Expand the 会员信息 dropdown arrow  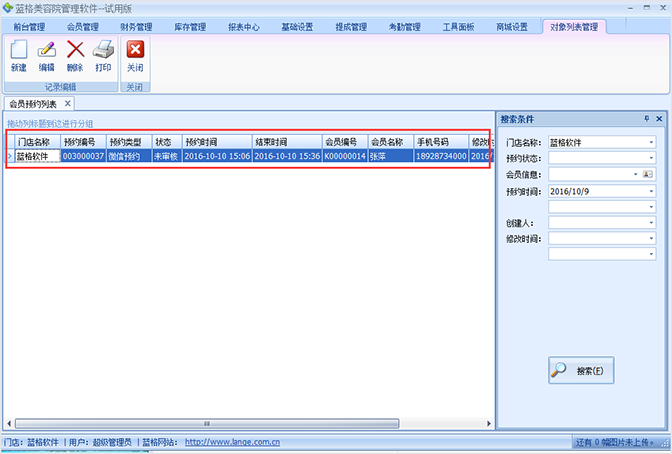coord(636,174)
